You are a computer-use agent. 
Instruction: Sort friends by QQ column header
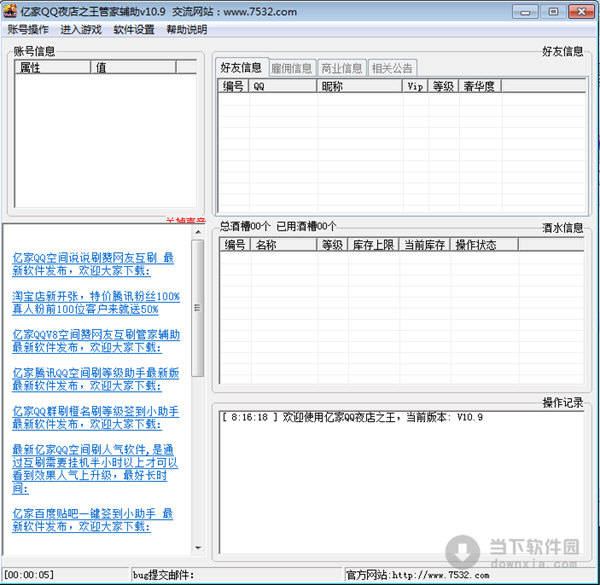click(283, 86)
